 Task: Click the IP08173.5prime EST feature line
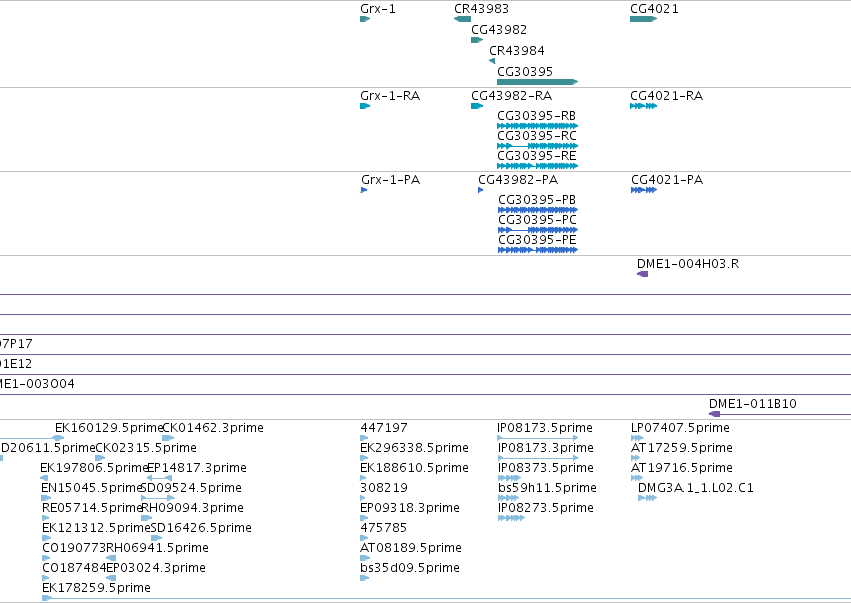point(538,437)
